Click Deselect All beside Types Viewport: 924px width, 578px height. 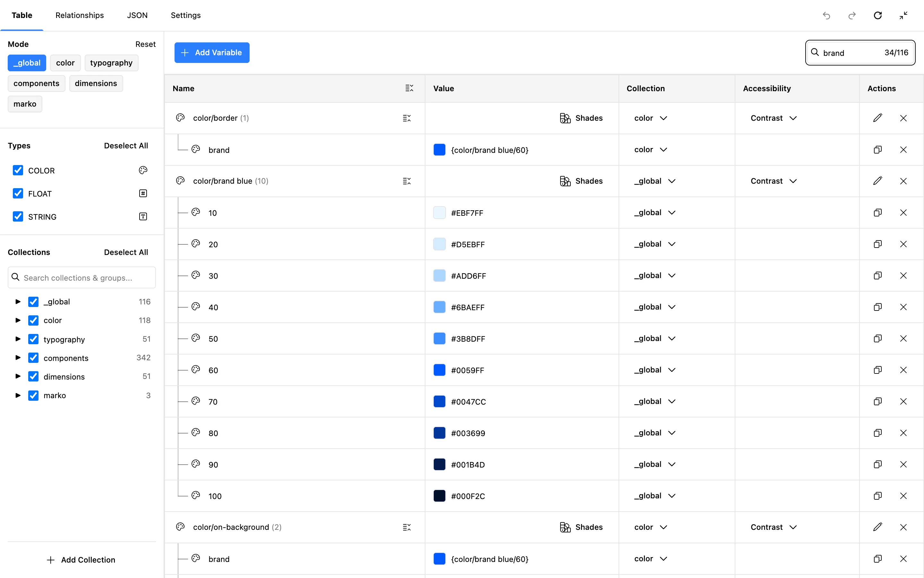point(126,146)
